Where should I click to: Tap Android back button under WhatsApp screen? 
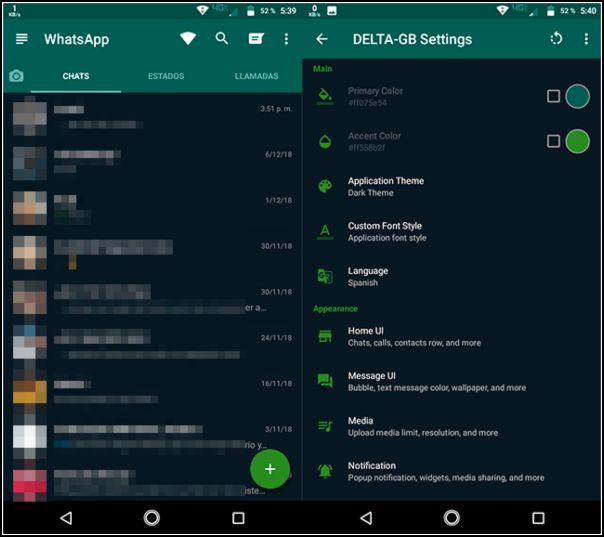(x=67, y=518)
